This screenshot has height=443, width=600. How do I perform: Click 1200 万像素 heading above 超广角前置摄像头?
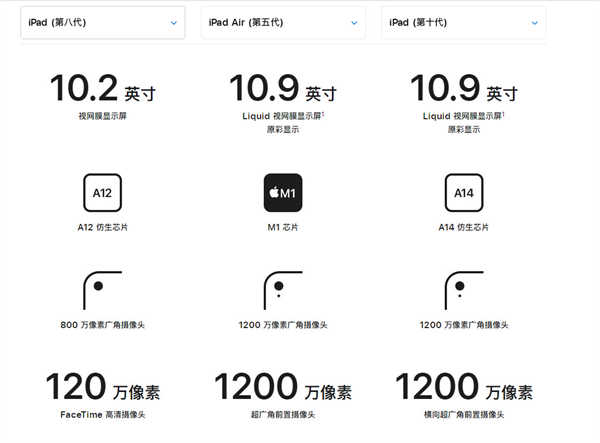pos(283,387)
